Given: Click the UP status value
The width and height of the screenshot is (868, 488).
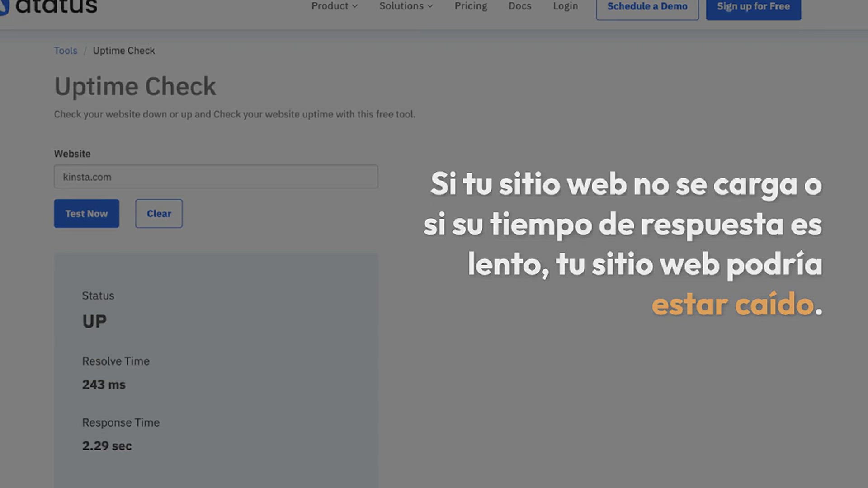Looking at the screenshot, I should pos(94,321).
